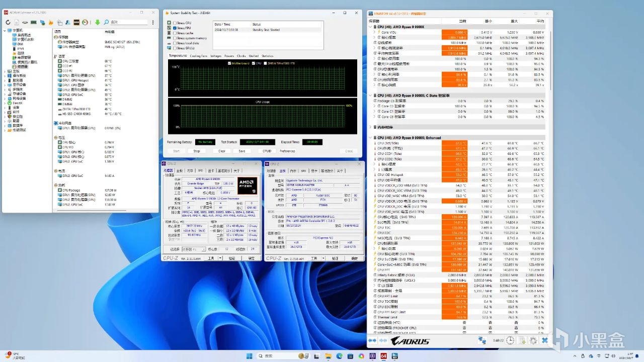This screenshot has width=644, height=362.
Task: Click the Preferences button in Stability Test
Action: [287, 151]
